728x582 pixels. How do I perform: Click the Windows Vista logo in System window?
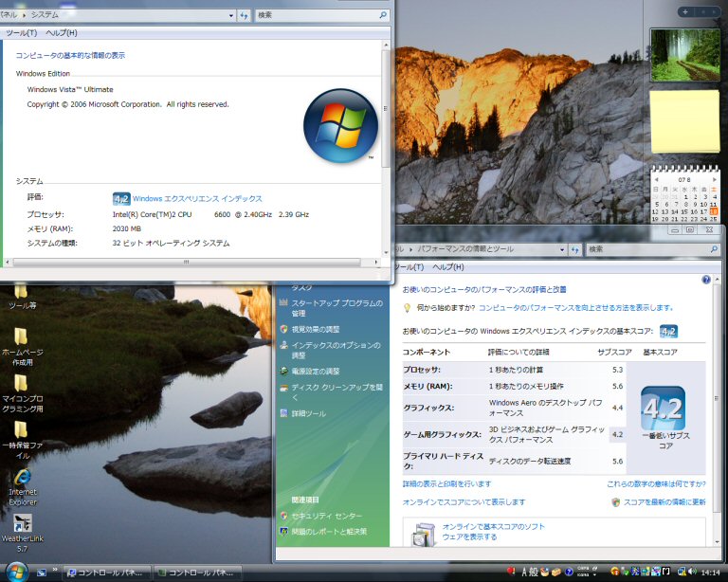[341, 126]
